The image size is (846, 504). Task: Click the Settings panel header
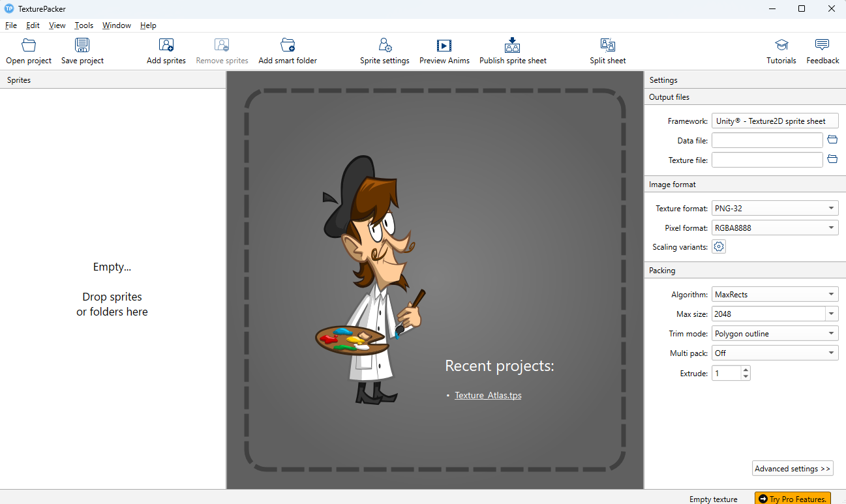(x=745, y=80)
